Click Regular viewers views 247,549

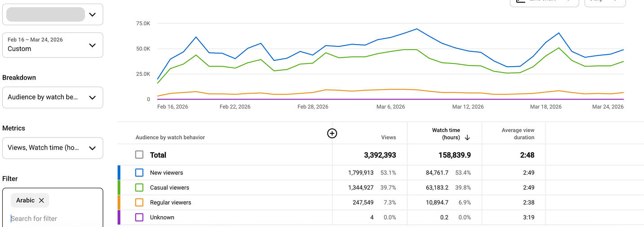[363, 202]
